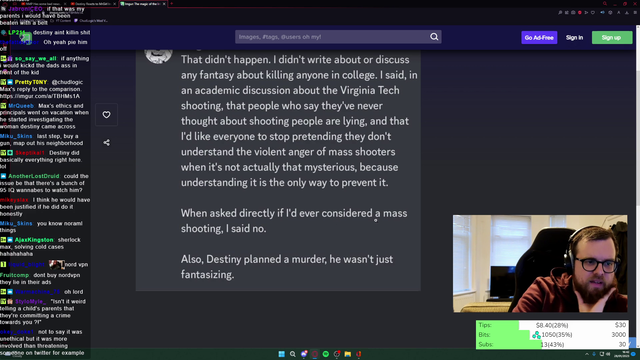Click the MrQueeb username in chat
Image resolution: width=640 pixels, height=360 pixels.
pyautogui.click(x=21, y=106)
